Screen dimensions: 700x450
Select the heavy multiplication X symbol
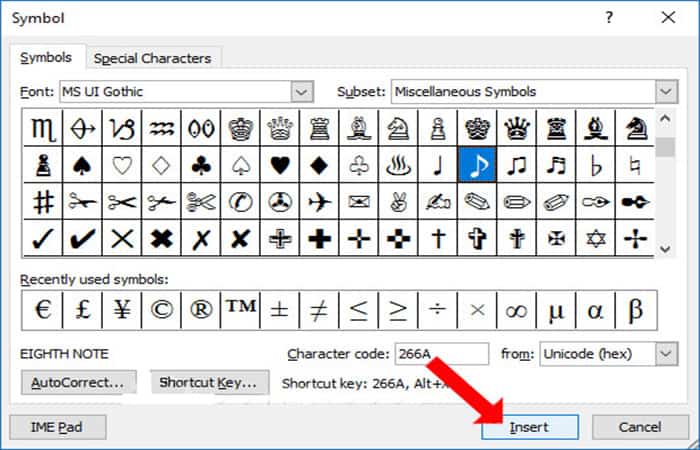coord(161,238)
